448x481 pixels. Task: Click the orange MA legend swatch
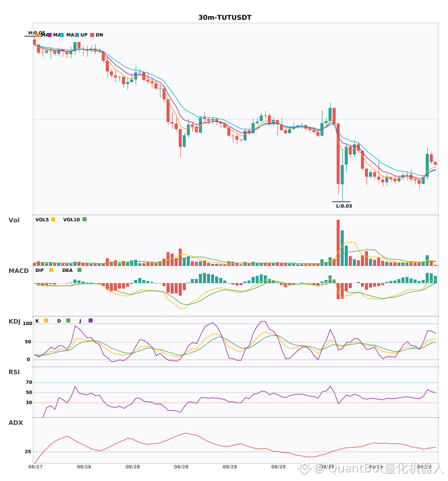coord(37,35)
